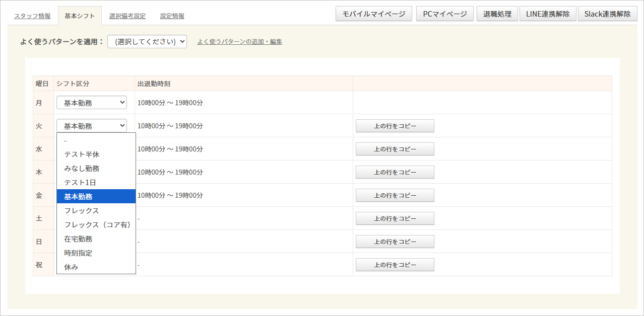The width and height of the screenshot is (644, 316).
Task: Choose みなし勤務 option
Action: tap(82, 169)
